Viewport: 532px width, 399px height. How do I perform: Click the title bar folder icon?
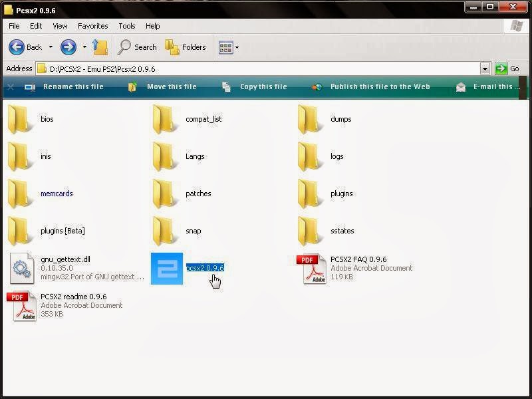9,10
